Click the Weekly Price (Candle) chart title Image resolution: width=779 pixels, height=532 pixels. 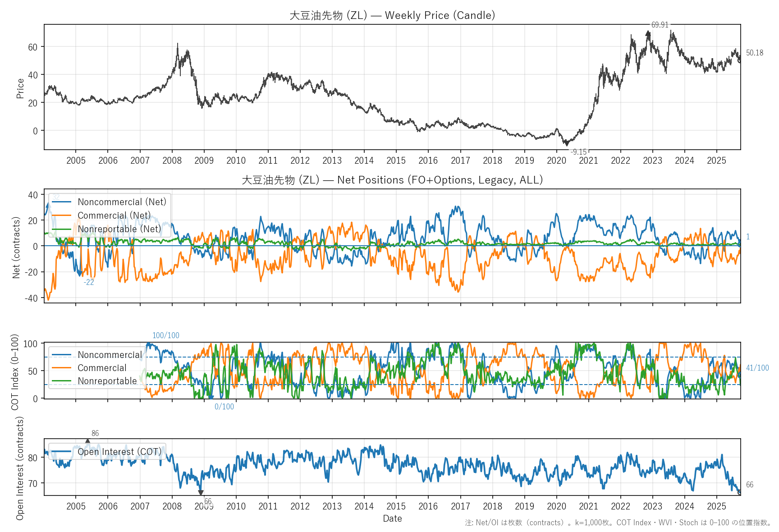pyautogui.click(x=392, y=15)
